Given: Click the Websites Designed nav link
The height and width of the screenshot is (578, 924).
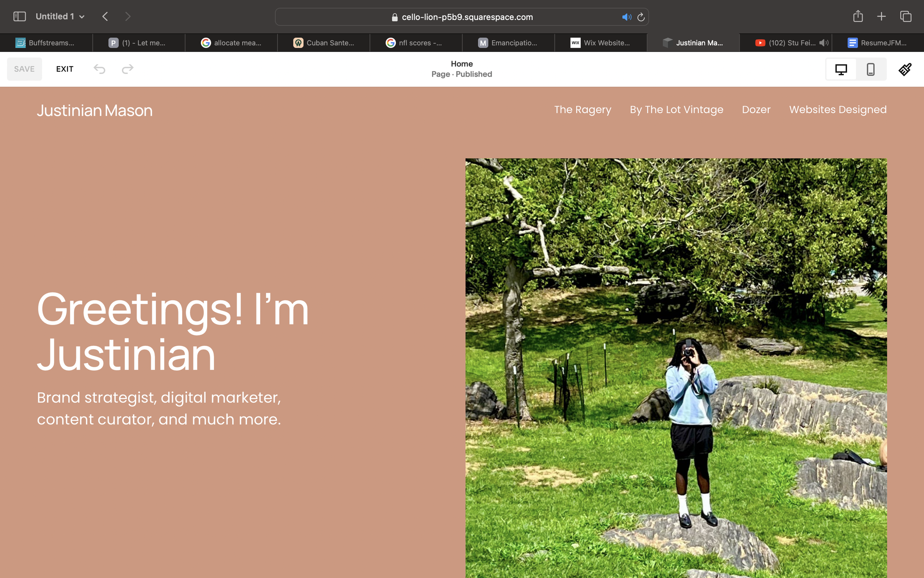Looking at the screenshot, I should pos(838,110).
